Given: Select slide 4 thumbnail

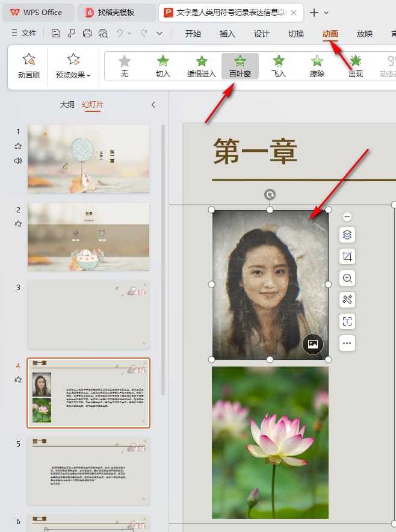Looking at the screenshot, I should pos(88,393).
